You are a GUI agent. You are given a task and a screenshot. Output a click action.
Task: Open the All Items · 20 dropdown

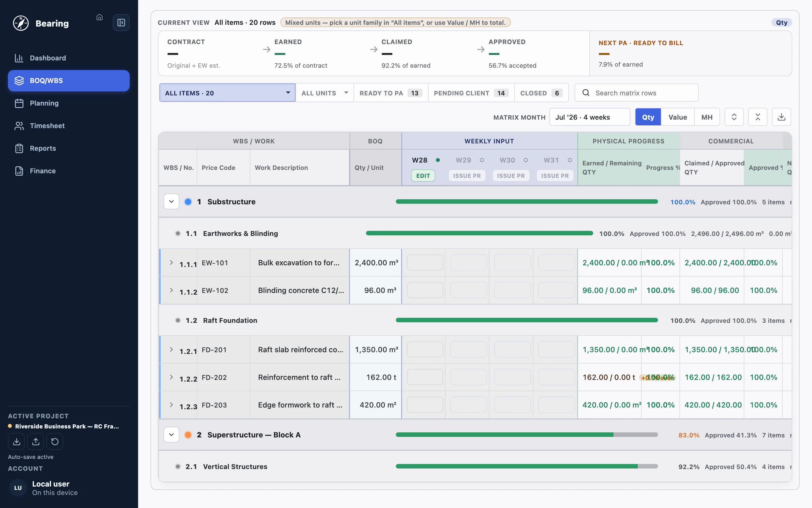(228, 93)
